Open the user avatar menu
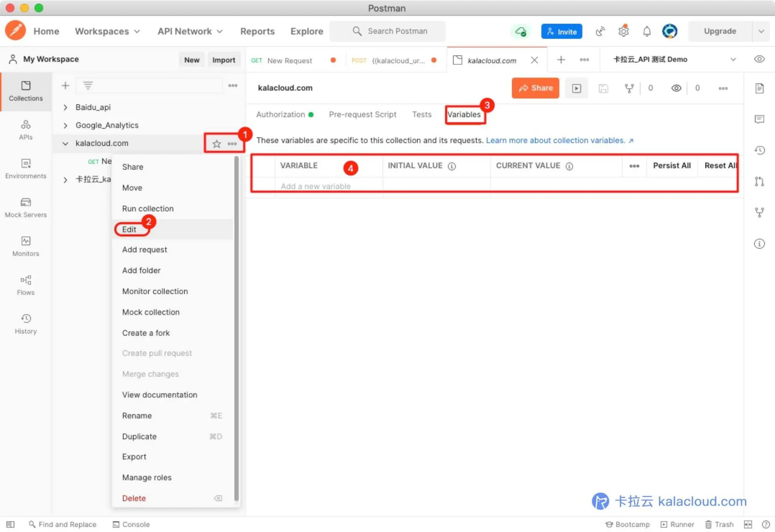This screenshot has height=532, width=775. [x=670, y=31]
